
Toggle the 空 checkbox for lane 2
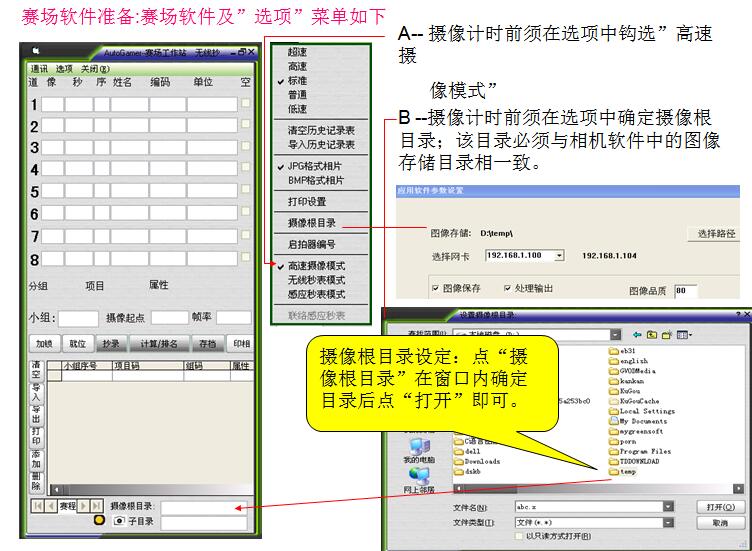(x=246, y=124)
